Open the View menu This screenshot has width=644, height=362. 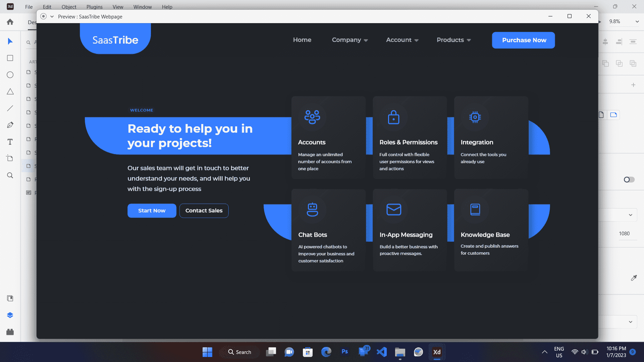118,7
